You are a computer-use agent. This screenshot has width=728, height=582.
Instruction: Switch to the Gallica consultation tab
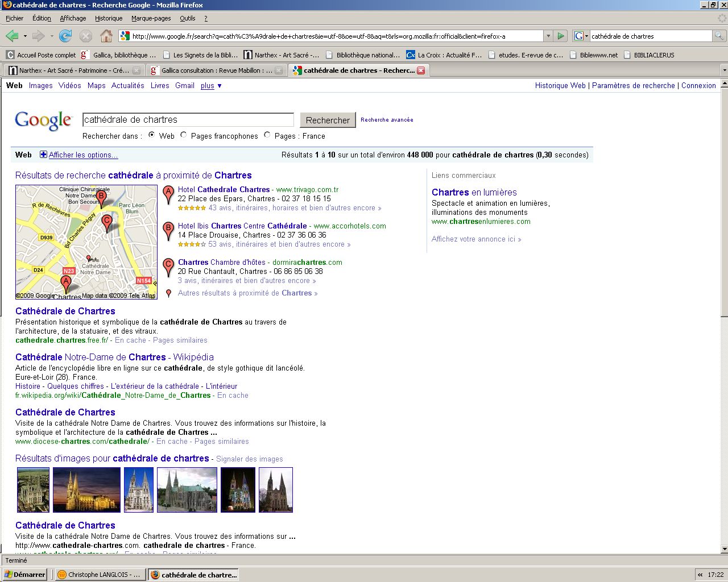tap(217, 70)
